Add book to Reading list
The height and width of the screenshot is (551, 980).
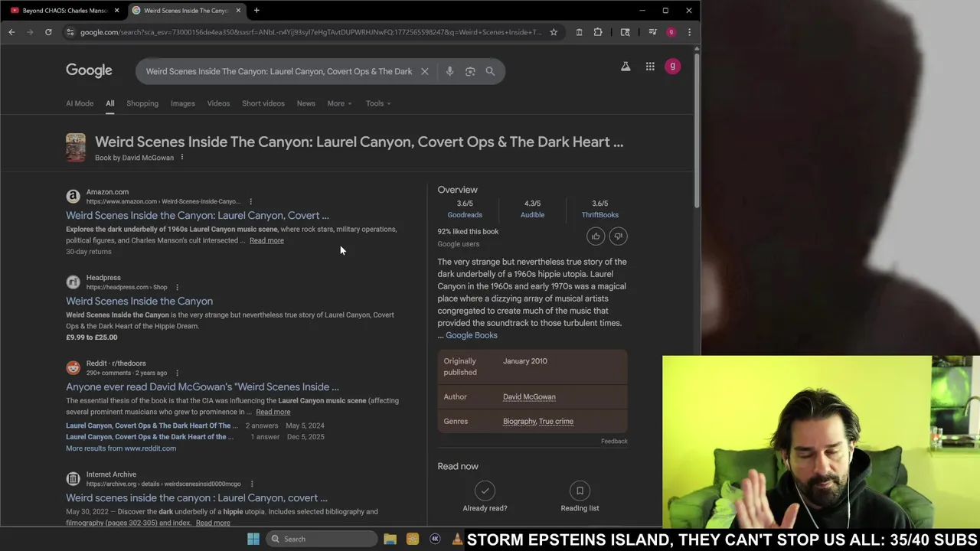(x=580, y=497)
